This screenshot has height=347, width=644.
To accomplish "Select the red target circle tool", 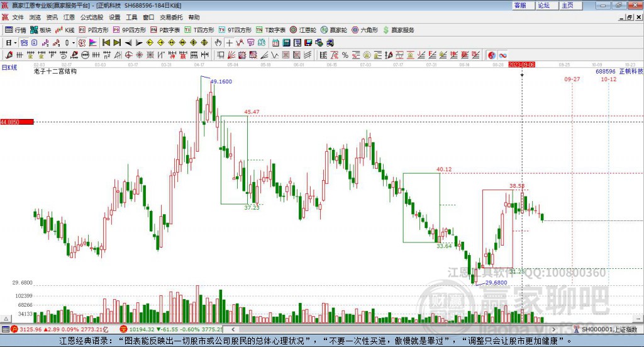I will click(x=128, y=55).
